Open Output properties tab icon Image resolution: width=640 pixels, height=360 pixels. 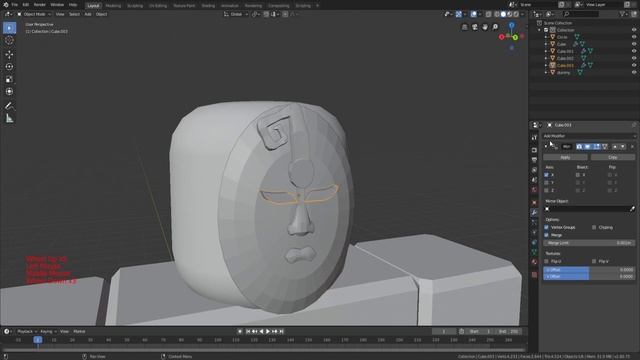[x=534, y=160]
